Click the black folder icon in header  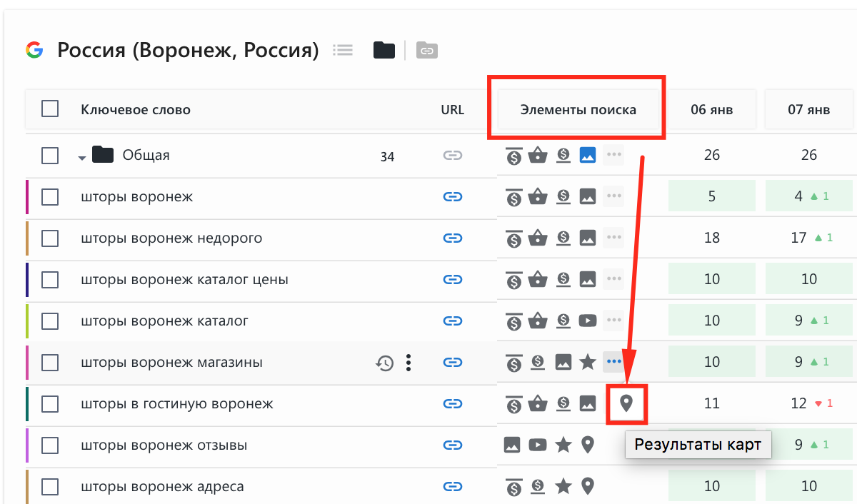(384, 51)
